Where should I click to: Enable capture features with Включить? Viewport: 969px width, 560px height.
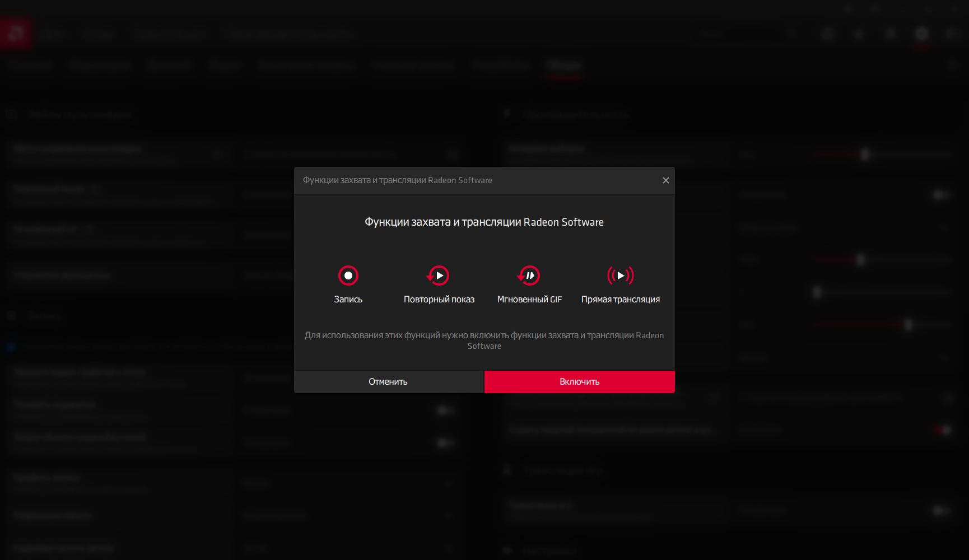coord(580,382)
